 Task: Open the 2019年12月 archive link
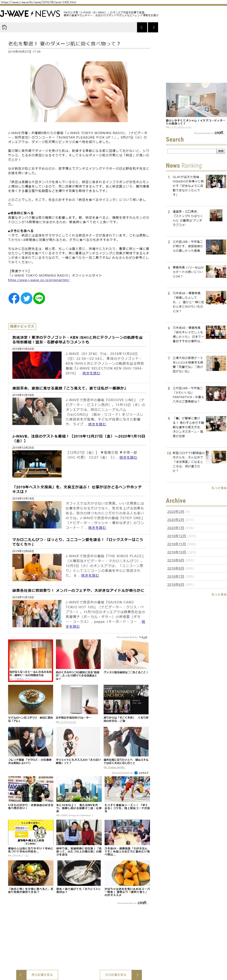(176, 536)
